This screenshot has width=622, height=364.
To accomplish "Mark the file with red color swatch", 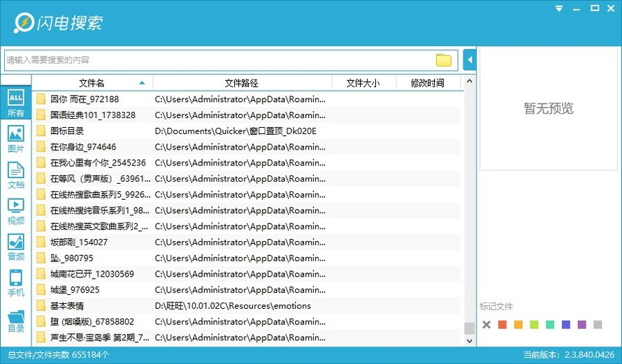I will (x=502, y=325).
